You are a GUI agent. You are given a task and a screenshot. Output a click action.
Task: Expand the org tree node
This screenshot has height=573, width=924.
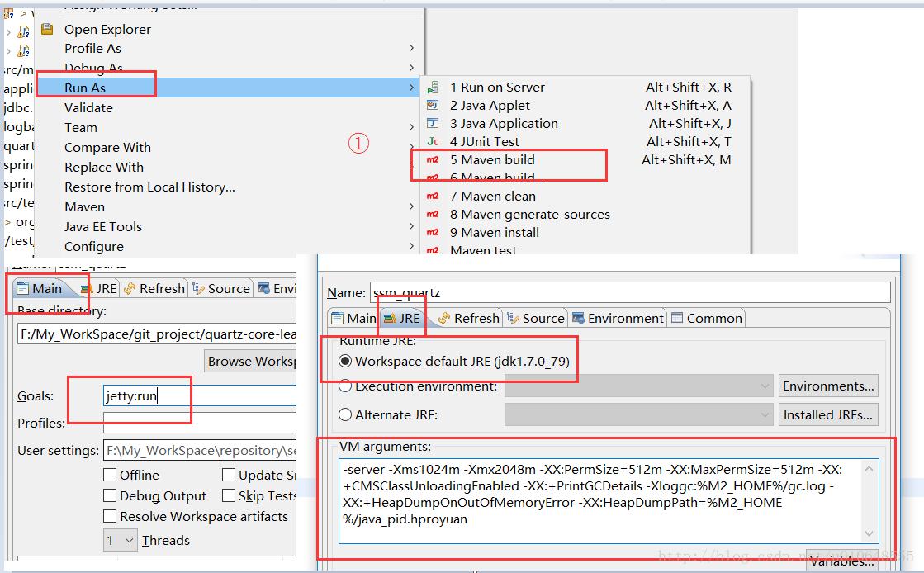point(7,222)
